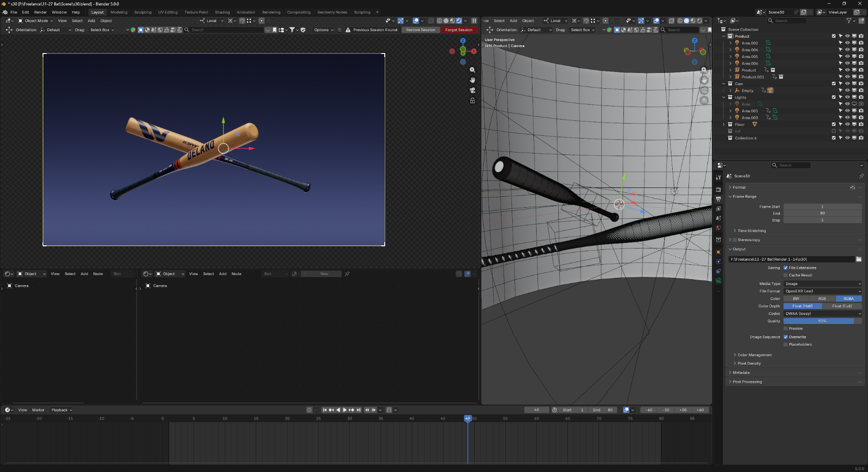
Task: Click new collection icon in outliner
Action: [x=862, y=21]
